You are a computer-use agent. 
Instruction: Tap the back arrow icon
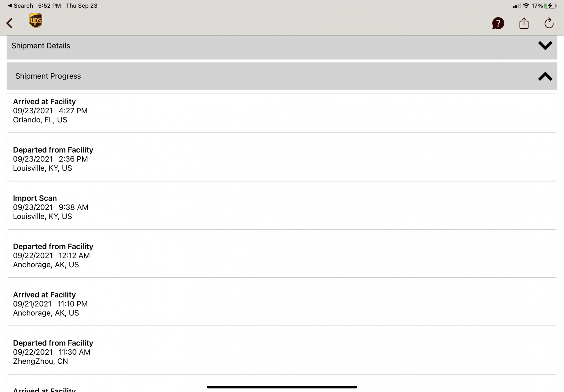point(10,23)
